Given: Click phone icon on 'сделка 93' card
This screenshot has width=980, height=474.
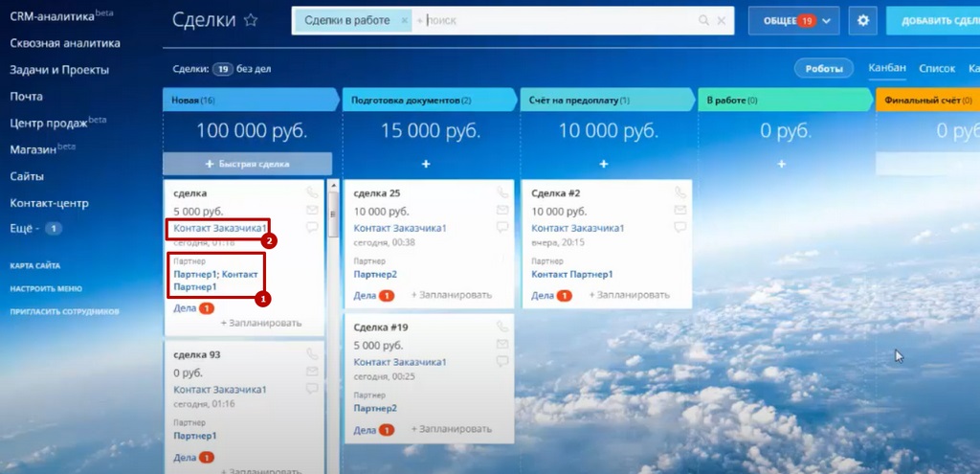Looking at the screenshot, I should coord(312,354).
